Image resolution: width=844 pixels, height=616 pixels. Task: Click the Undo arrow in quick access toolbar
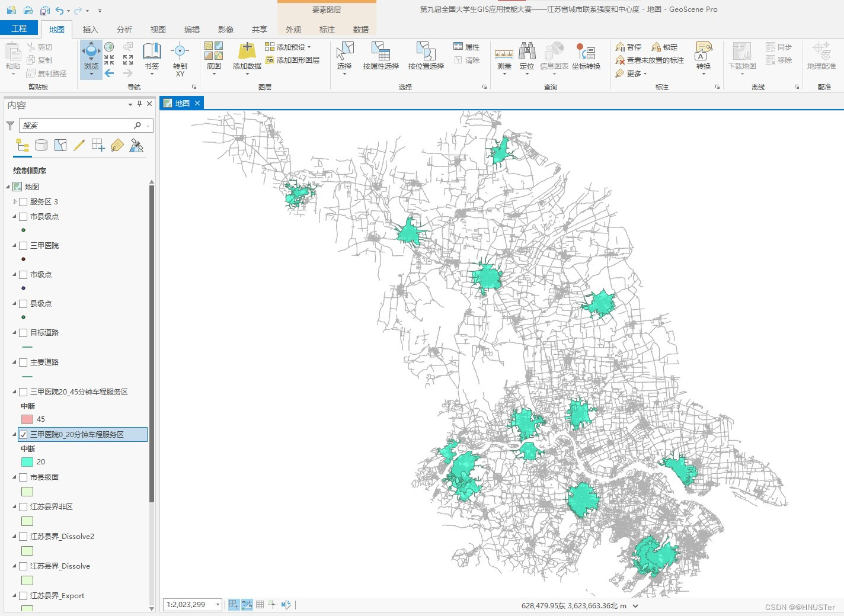(x=59, y=10)
